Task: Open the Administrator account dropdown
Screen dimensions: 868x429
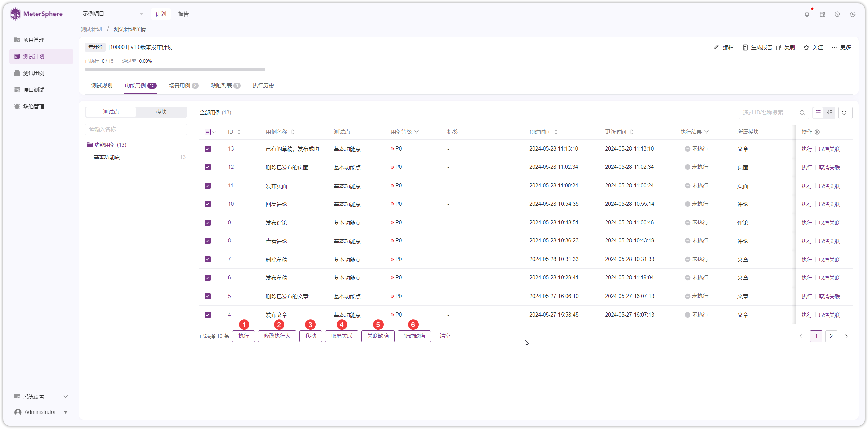Action: tap(41, 412)
